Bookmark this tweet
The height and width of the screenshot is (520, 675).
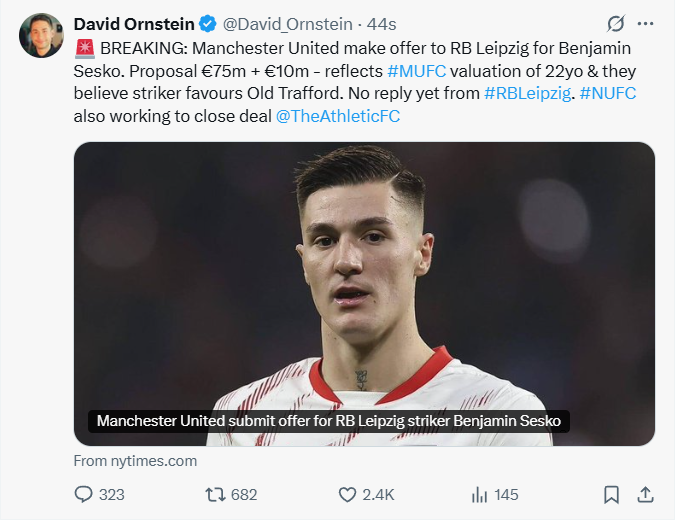611,494
